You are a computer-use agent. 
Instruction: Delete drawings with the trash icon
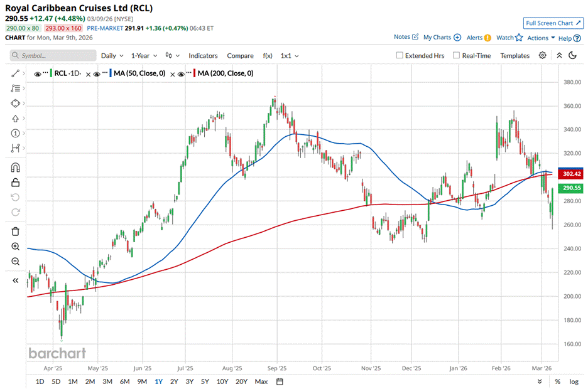tap(15, 232)
